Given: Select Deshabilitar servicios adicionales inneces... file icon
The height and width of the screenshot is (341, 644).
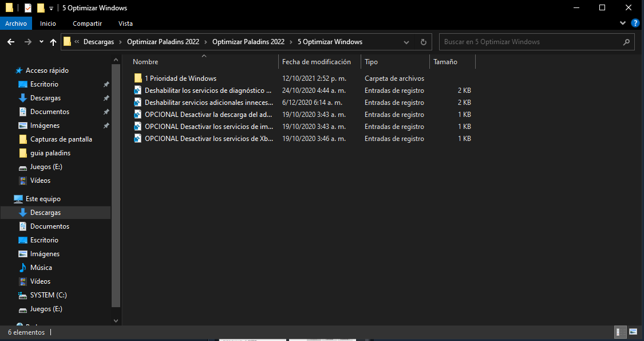Looking at the screenshot, I should pos(138,103).
